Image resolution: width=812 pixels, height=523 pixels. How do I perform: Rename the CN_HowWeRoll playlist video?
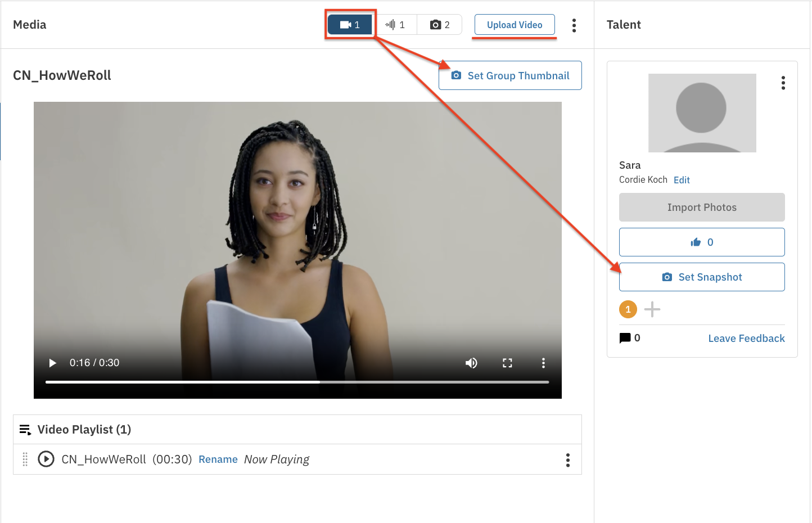point(218,459)
